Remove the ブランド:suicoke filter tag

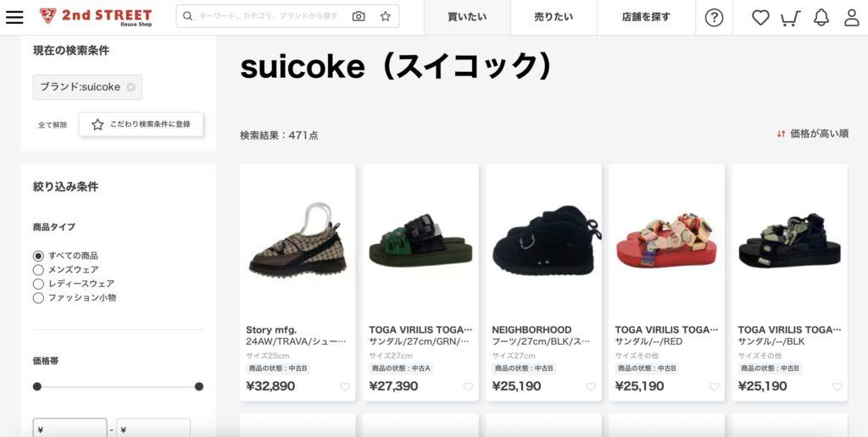131,87
